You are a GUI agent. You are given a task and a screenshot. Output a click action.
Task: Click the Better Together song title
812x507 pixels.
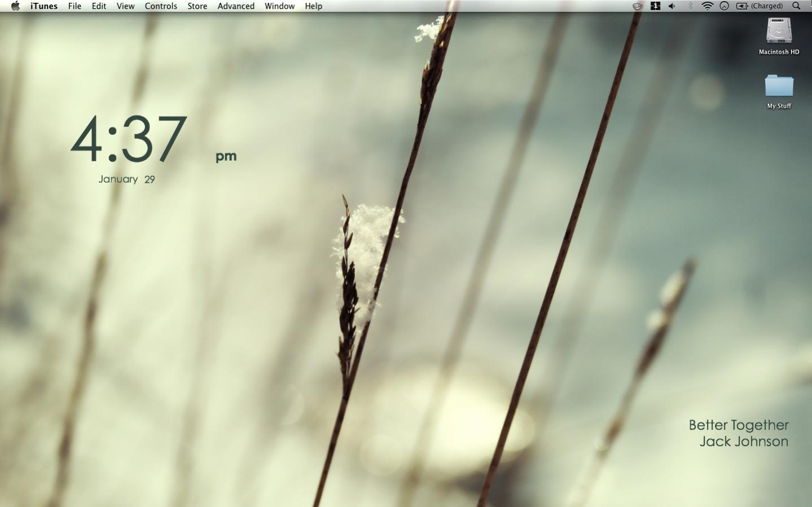tap(739, 426)
